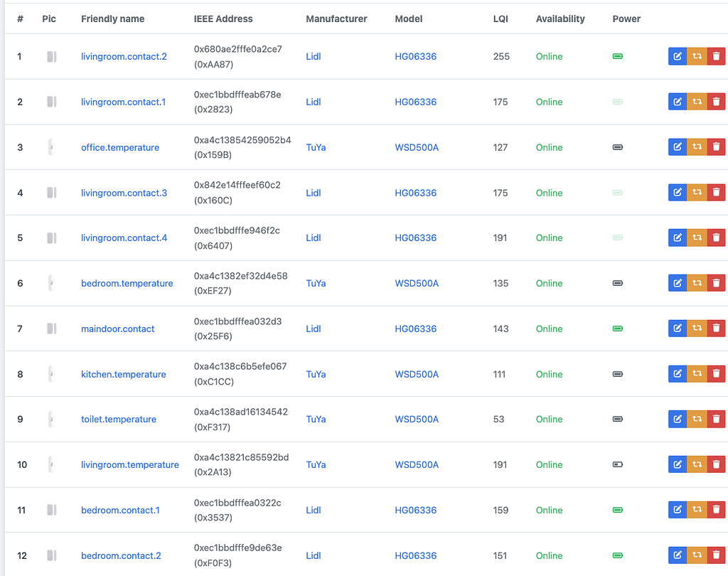Image resolution: width=728 pixels, height=576 pixels.
Task: Click the Online status of kitchen.temperature
Action: pos(549,373)
